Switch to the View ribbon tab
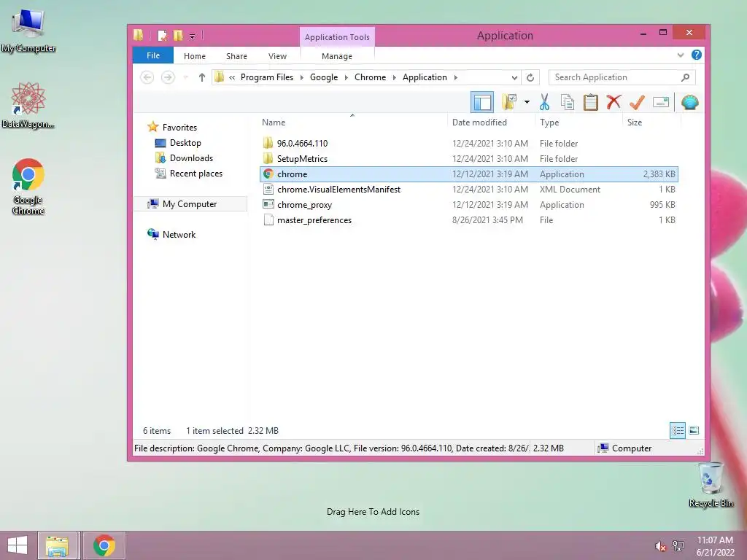This screenshot has width=747, height=560. click(277, 55)
